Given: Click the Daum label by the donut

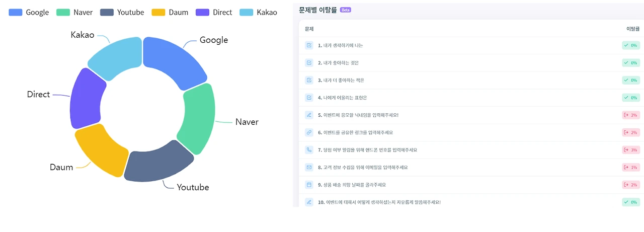Looking at the screenshot, I should [61, 167].
